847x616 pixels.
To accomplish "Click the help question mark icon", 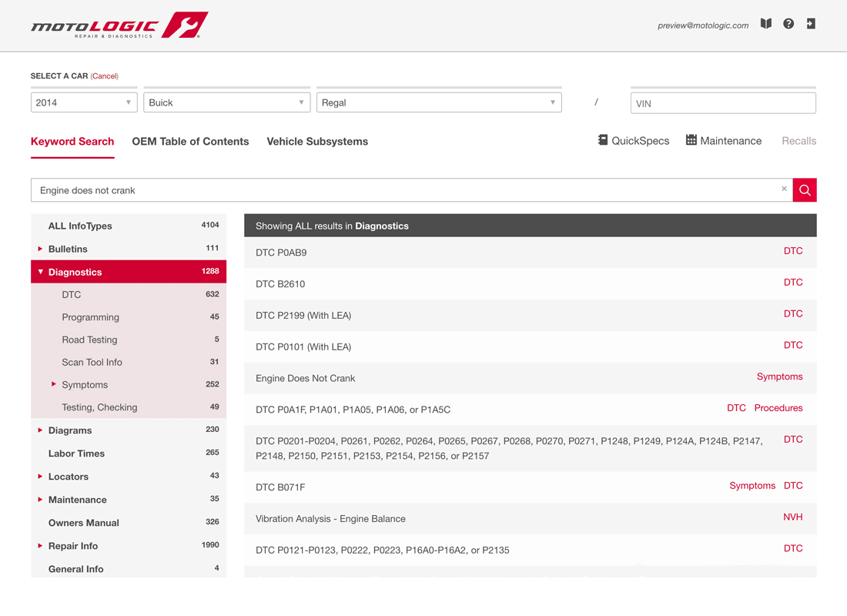I will 788,24.
